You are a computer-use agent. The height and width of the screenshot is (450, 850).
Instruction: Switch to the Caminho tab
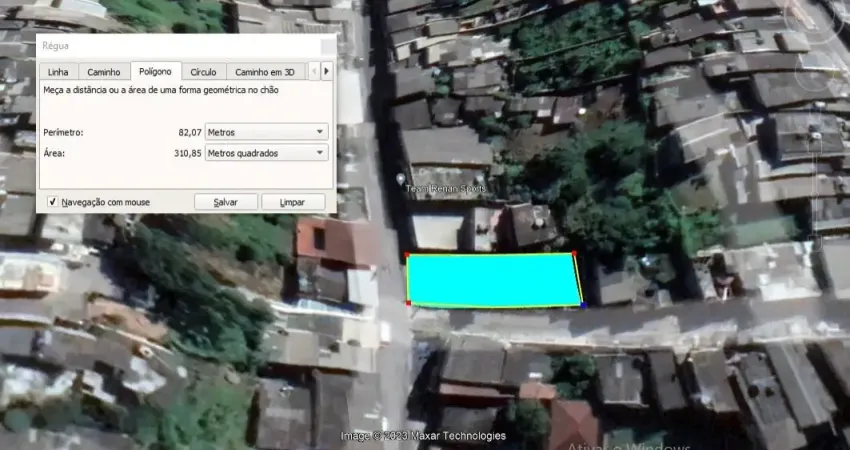point(104,72)
